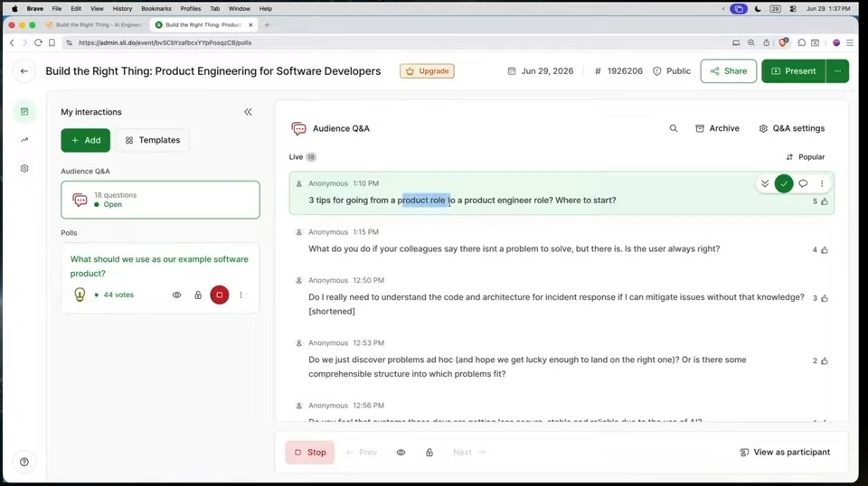This screenshot has height=486, width=868.
Task: Open the Bookmarks menu
Action: (x=156, y=9)
